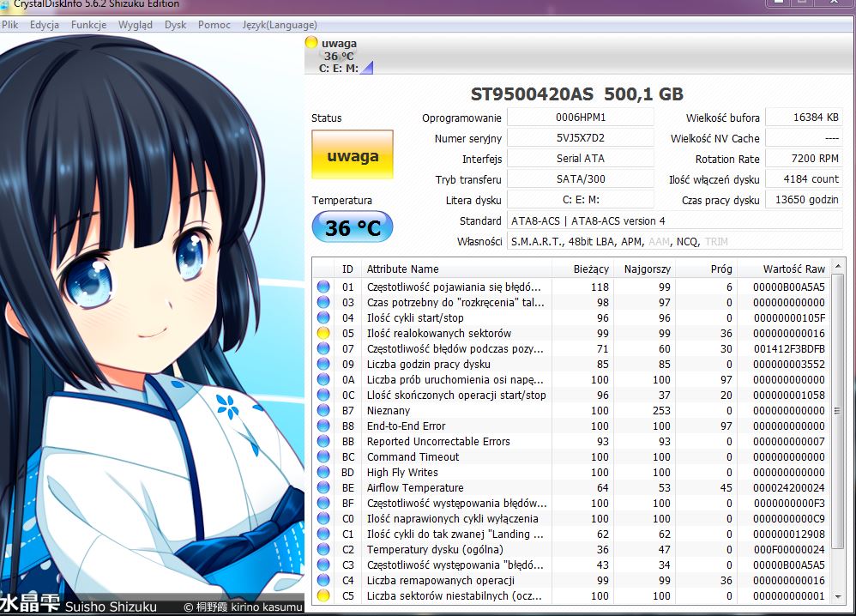Image resolution: width=856 pixels, height=616 pixels.
Task: Click the Attribute Name column header
Action: pos(456,269)
